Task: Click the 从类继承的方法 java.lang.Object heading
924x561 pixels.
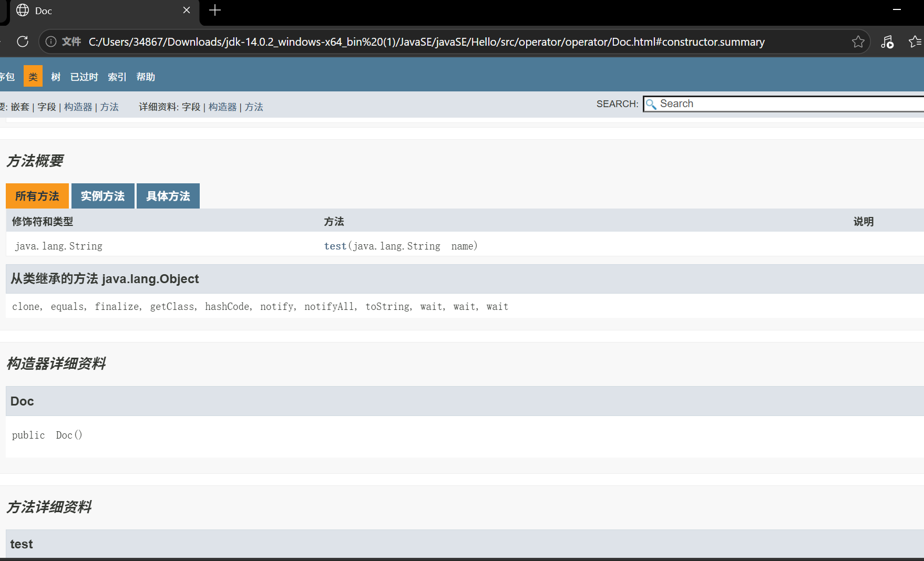Action: [105, 278]
